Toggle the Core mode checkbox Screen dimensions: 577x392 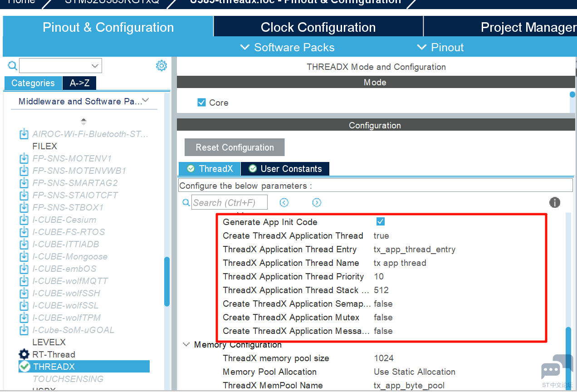click(202, 103)
